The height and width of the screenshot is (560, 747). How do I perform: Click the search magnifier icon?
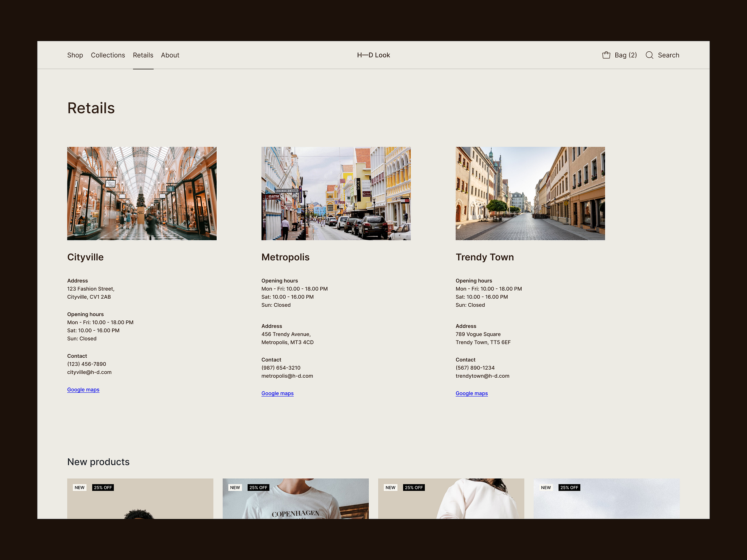click(650, 55)
